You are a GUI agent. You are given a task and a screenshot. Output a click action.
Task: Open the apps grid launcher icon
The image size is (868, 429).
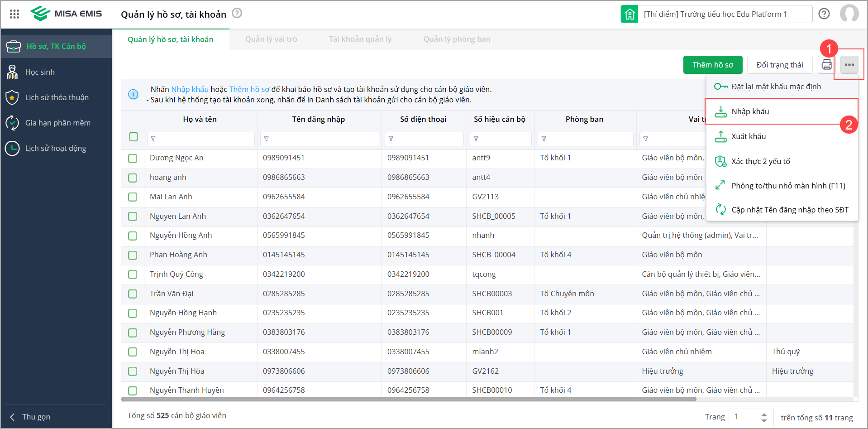14,14
